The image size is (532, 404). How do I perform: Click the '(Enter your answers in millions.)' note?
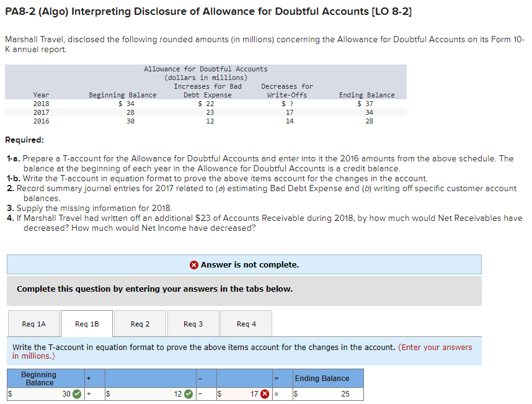click(242, 351)
